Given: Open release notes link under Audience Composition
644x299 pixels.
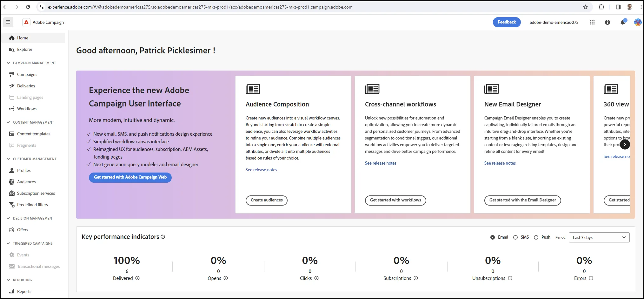Looking at the screenshot, I should 261,170.
